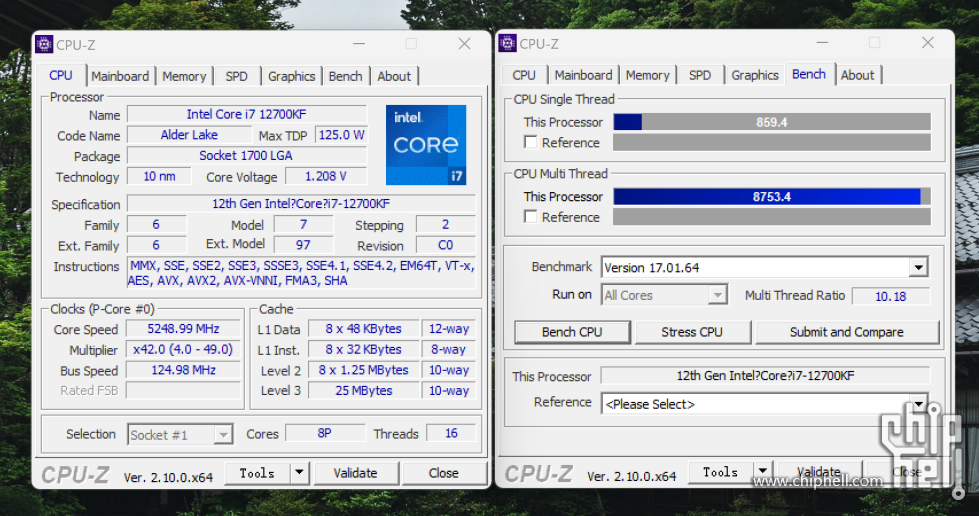Switch to Mainboard tab in left window
The image size is (979, 516).
120,76
